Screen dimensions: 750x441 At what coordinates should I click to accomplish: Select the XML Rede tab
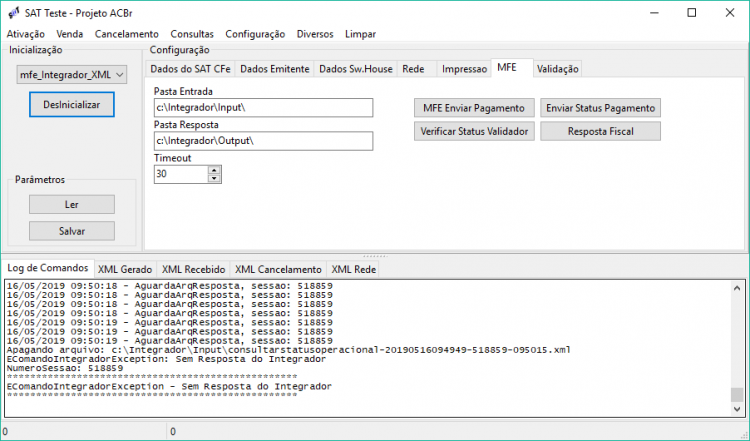pyautogui.click(x=353, y=269)
